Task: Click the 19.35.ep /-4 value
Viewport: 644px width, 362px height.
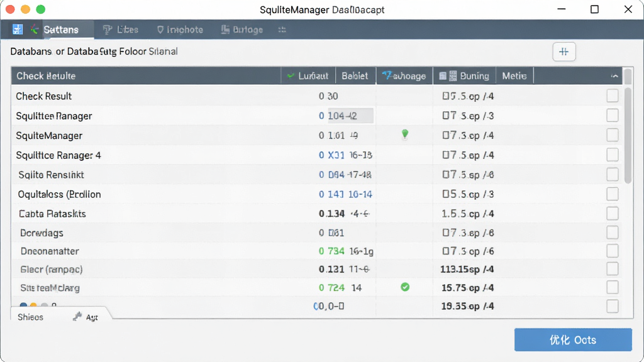Action: 467,306
